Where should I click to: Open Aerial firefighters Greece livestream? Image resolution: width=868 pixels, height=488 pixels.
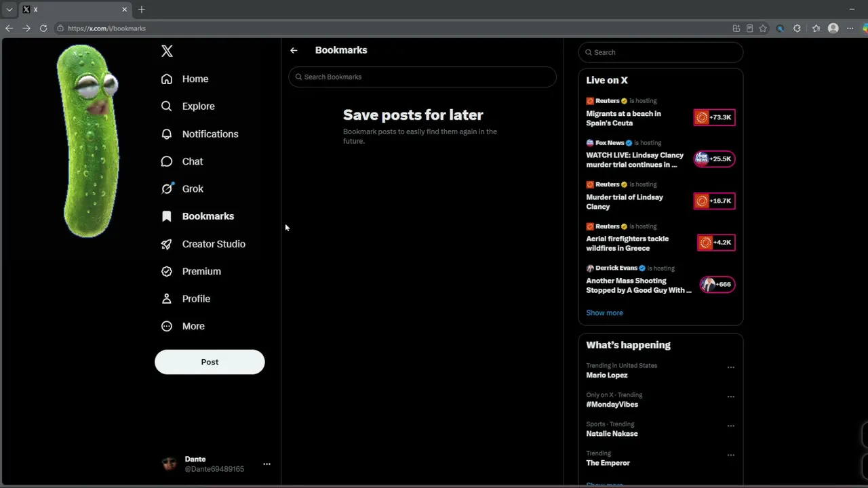click(x=627, y=243)
